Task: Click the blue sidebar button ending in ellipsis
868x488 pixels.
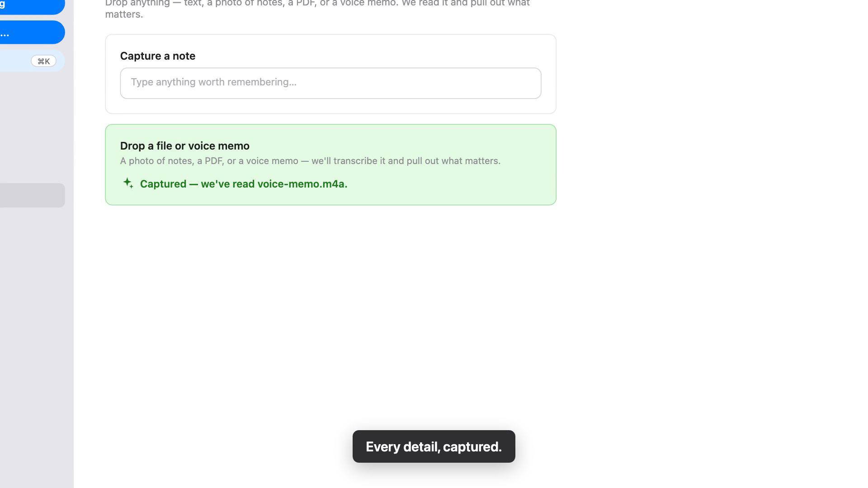Action: pos(32,32)
